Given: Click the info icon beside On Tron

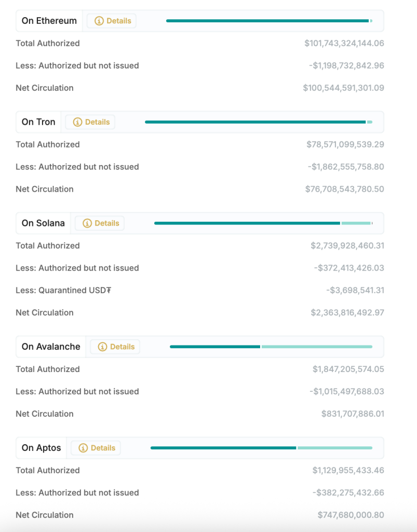Looking at the screenshot, I should [x=78, y=123].
